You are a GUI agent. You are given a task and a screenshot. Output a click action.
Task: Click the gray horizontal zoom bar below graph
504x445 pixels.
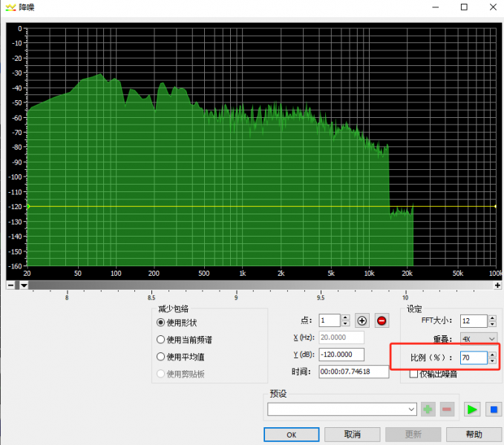[260, 285]
